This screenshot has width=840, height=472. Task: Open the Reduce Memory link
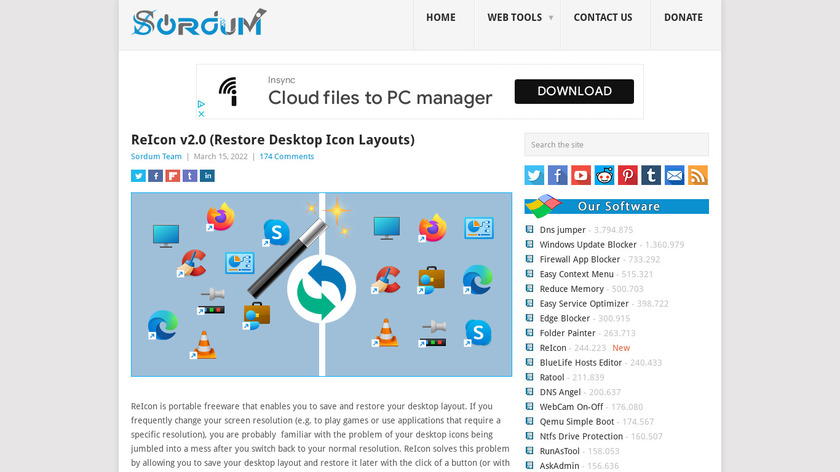point(572,289)
